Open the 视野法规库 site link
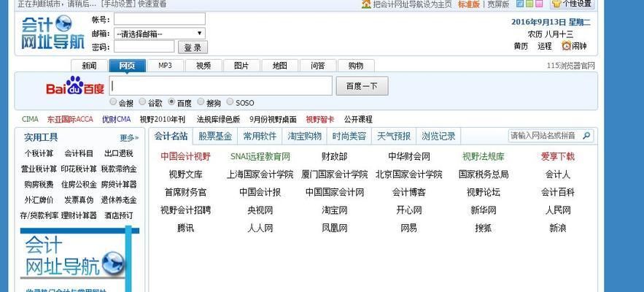Viewport: 644px width, 292px height. click(484, 156)
